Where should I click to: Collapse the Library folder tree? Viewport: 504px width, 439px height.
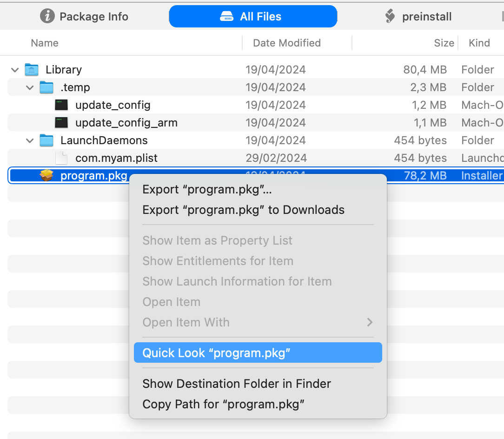click(x=14, y=69)
